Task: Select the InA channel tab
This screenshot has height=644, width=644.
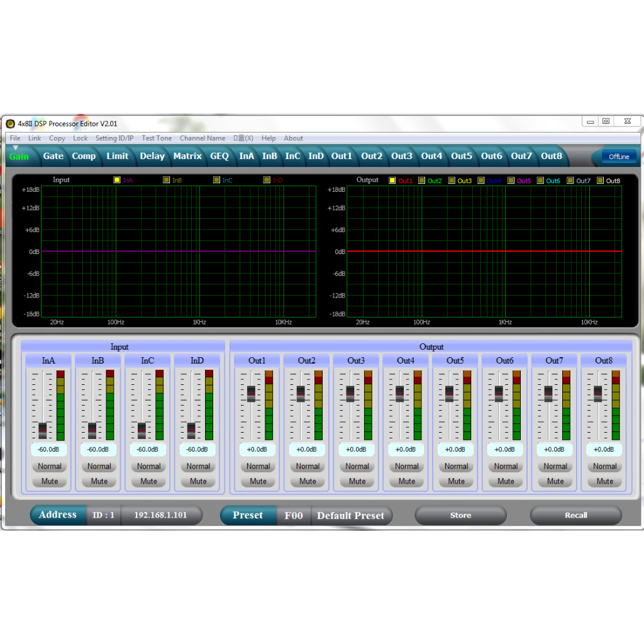Action: [x=246, y=156]
